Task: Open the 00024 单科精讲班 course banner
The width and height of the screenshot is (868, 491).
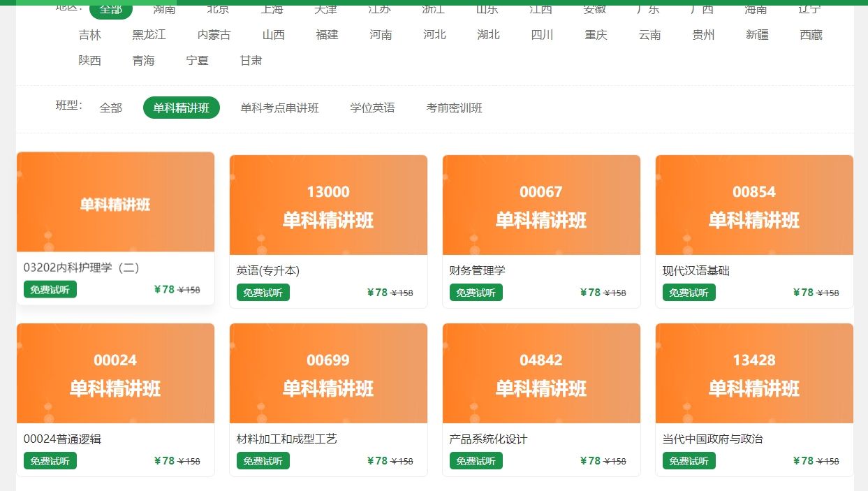Action: [x=115, y=374]
